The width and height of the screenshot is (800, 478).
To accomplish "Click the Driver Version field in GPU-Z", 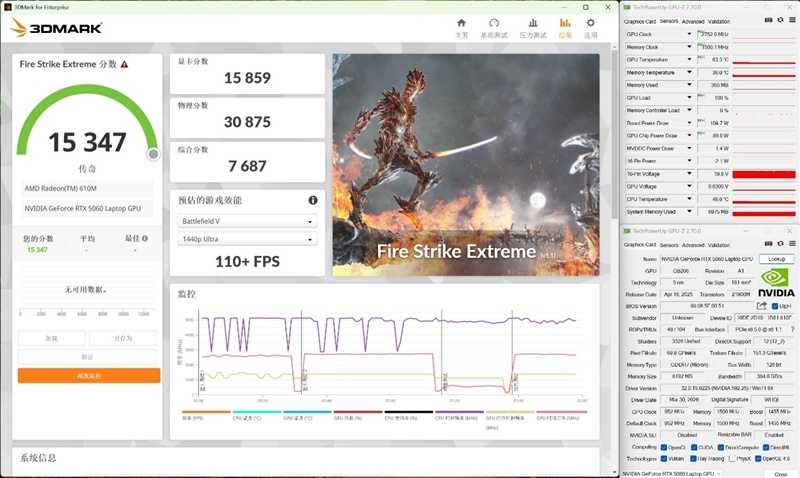I will click(x=727, y=388).
